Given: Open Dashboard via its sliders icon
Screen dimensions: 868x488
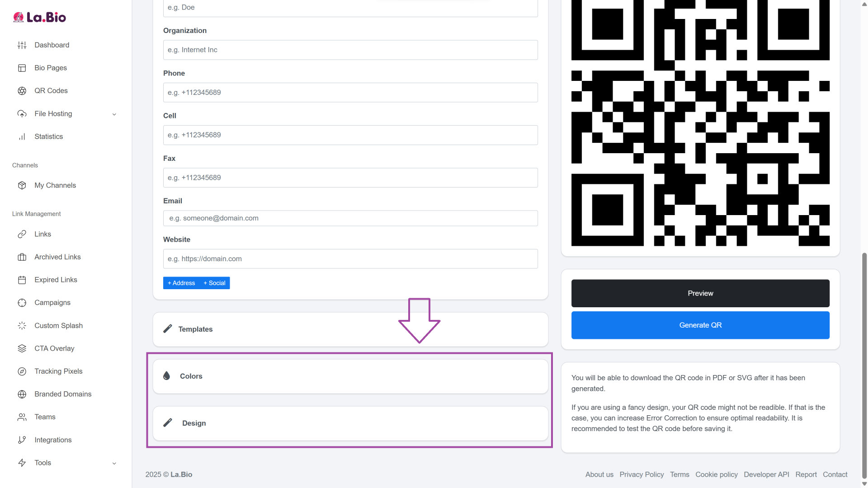Looking at the screenshot, I should [22, 45].
